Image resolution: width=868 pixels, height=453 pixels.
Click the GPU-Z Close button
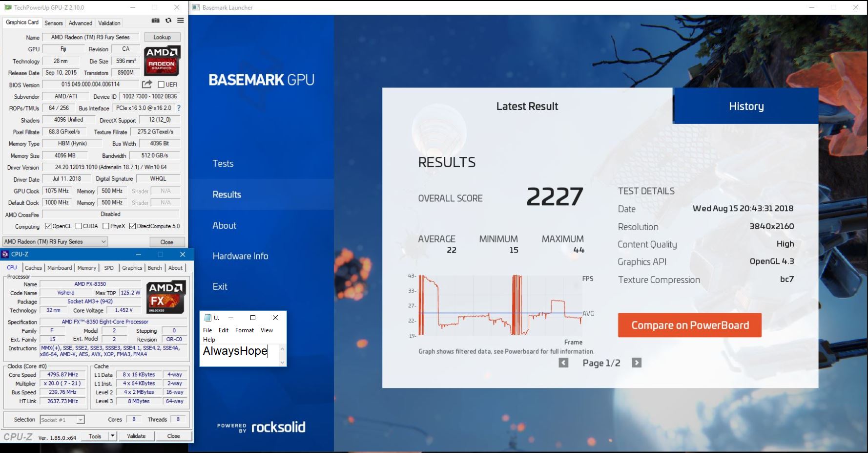tap(167, 242)
